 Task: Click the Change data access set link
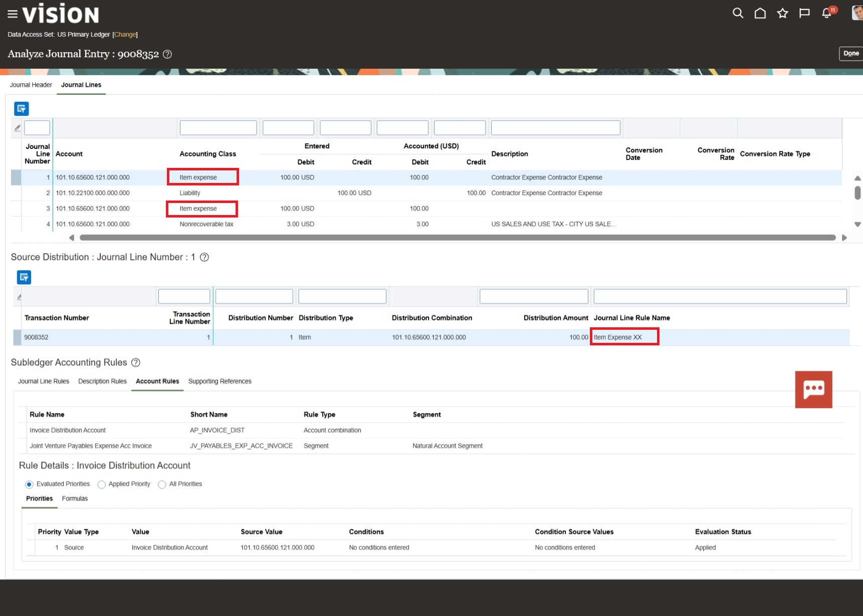coord(125,35)
